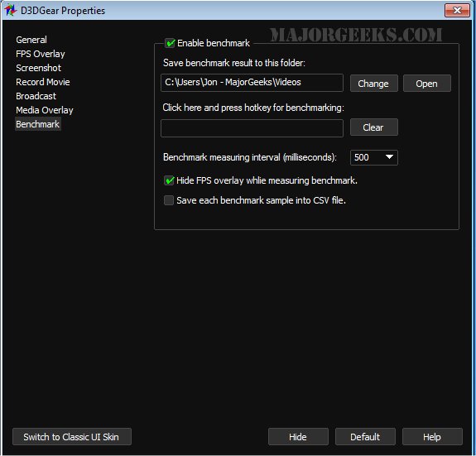Enable Save each benchmark sample into CSV
This screenshot has width=476, height=456.
tap(169, 200)
